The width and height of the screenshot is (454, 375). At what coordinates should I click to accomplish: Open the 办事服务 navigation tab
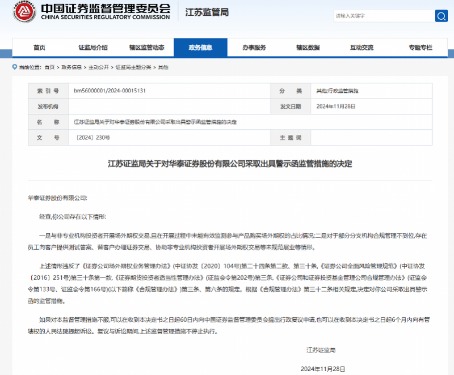[254, 48]
